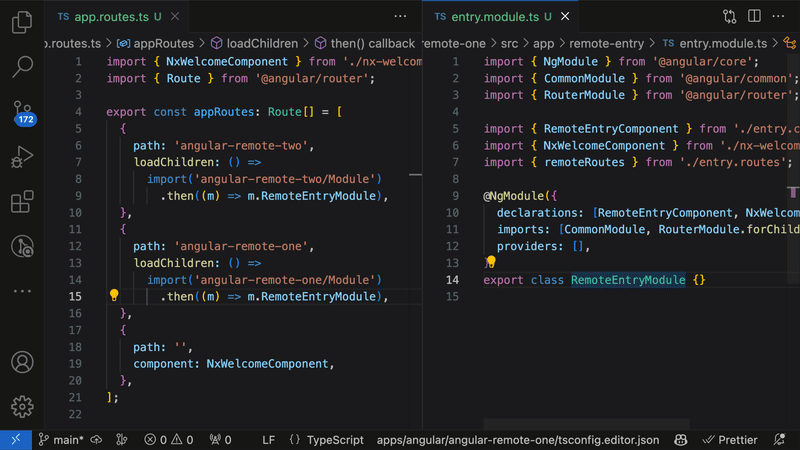800x450 pixels.
Task: Open the Manage settings gear
Action: (21, 406)
